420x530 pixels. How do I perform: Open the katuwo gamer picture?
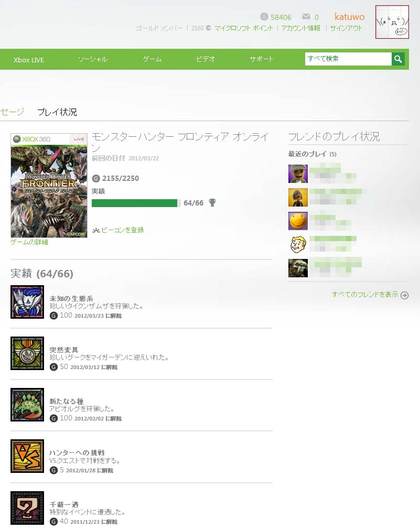pos(392,22)
